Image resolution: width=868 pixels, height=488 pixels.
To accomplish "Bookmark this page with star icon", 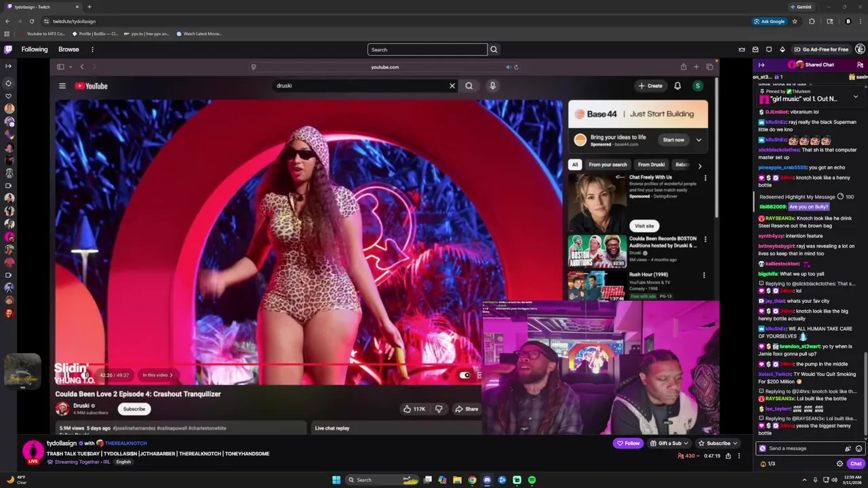I will coord(795,21).
